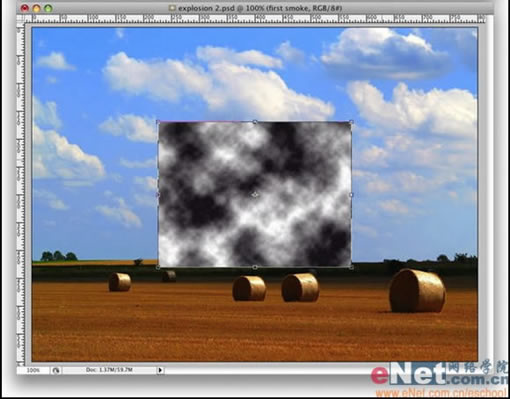
Task: Click the Doc size info in status bar
Action: pyautogui.click(x=109, y=370)
